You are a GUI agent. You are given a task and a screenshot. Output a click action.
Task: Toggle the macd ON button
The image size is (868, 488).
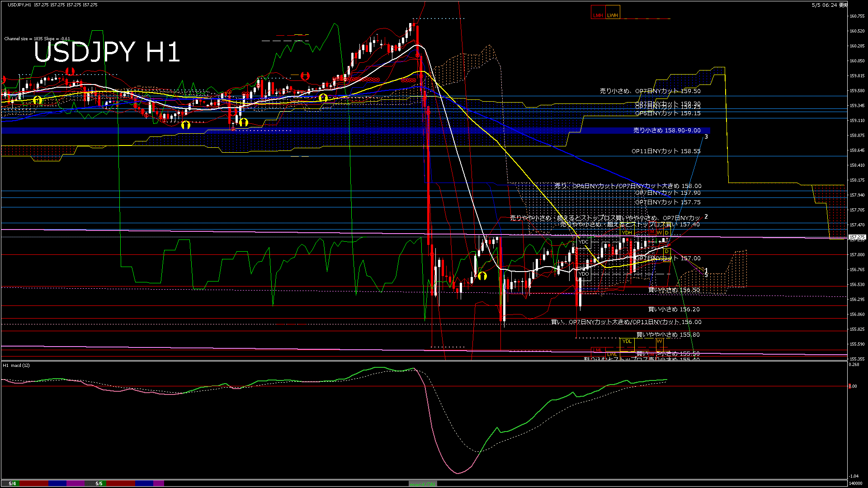coord(423,484)
